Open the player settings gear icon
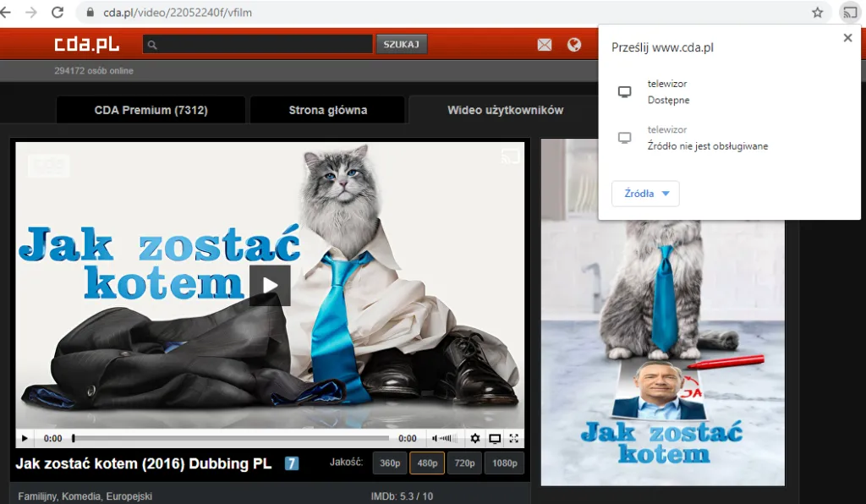The width and height of the screenshot is (866, 504). tap(474, 438)
